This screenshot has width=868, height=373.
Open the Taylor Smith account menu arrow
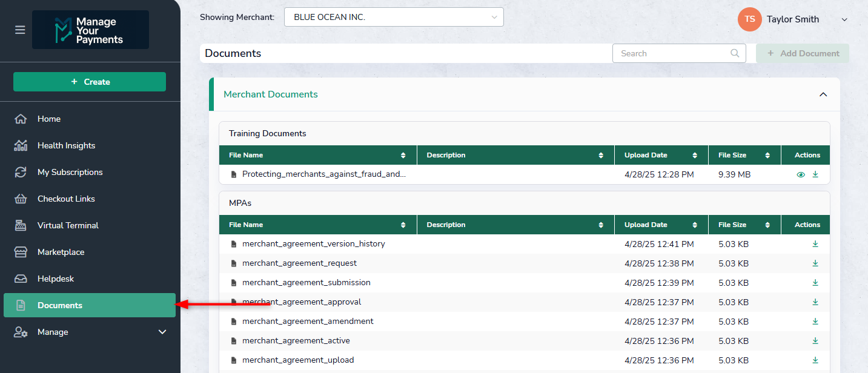point(844,20)
